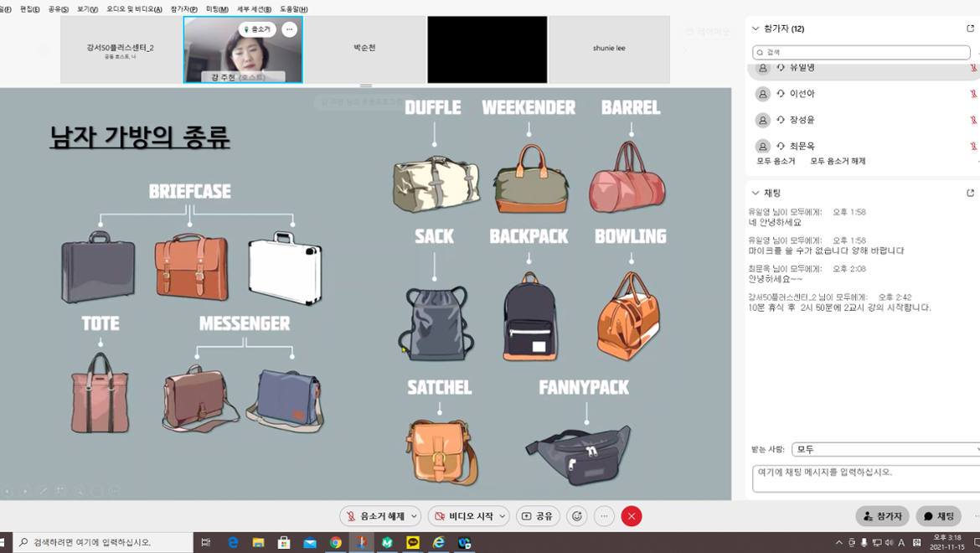Collapse the 참가자 (12) section

click(x=756, y=28)
